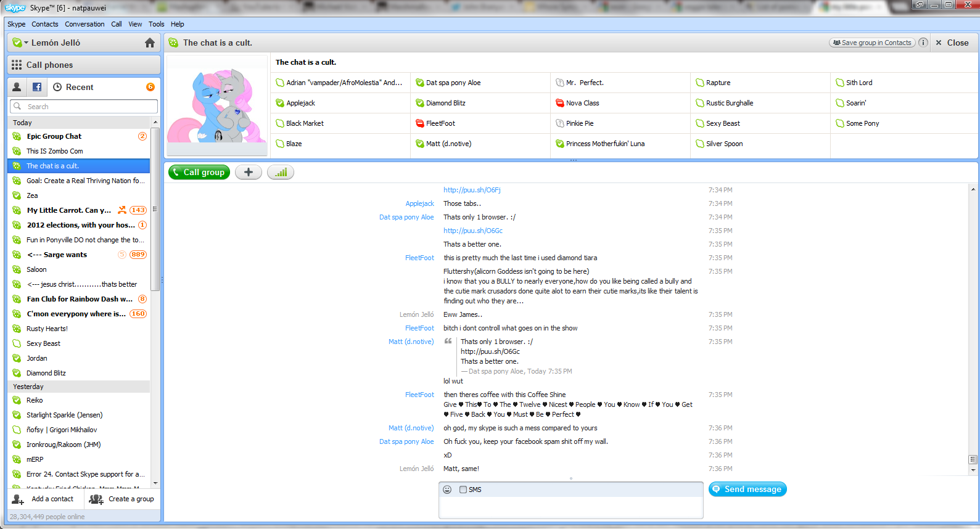Click the Call group button
This screenshot has width=980, height=529.
(x=199, y=172)
